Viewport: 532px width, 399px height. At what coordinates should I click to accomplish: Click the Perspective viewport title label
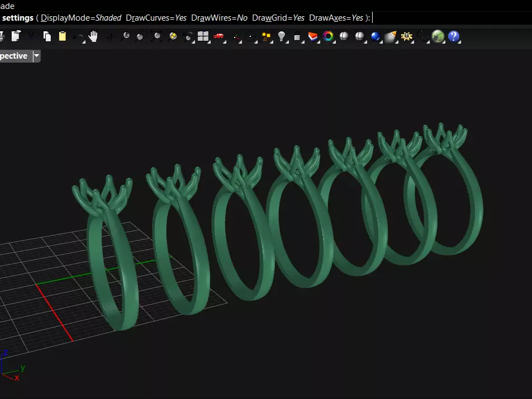pyautogui.click(x=13, y=56)
